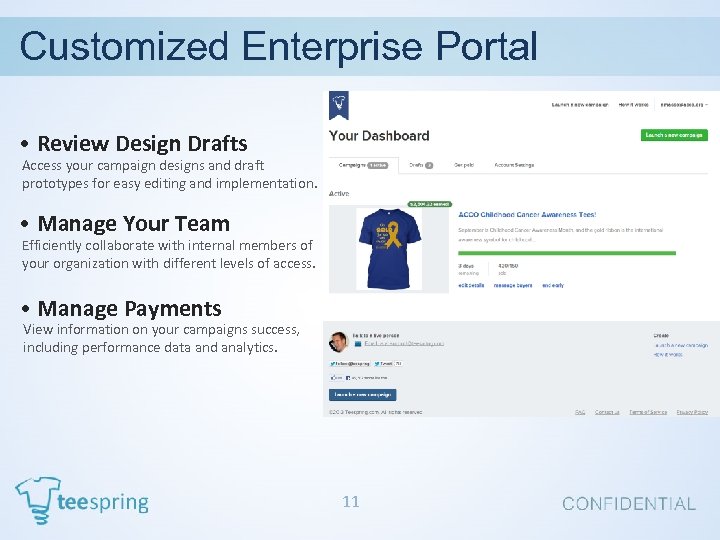The width and height of the screenshot is (720, 540).
Task: Click the blue ribbon t-shirt campaign thumbnail
Action: pyautogui.click(x=389, y=249)
